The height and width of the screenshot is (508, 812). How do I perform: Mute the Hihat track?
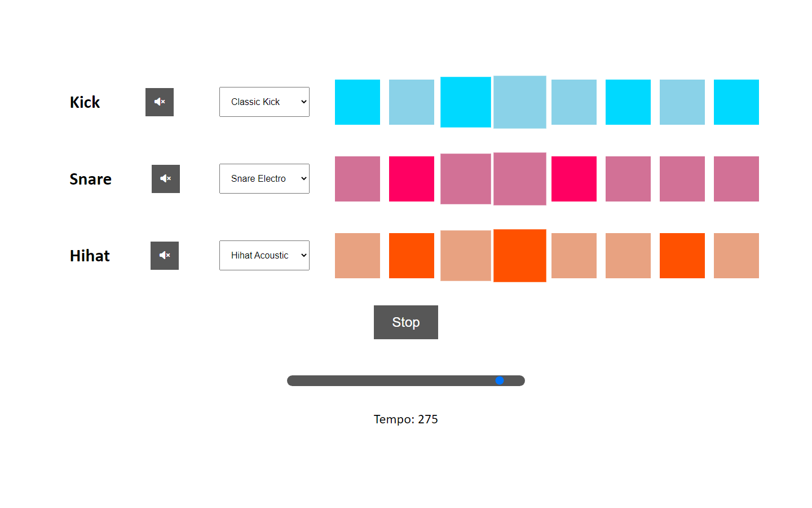(x=165, y=256)
